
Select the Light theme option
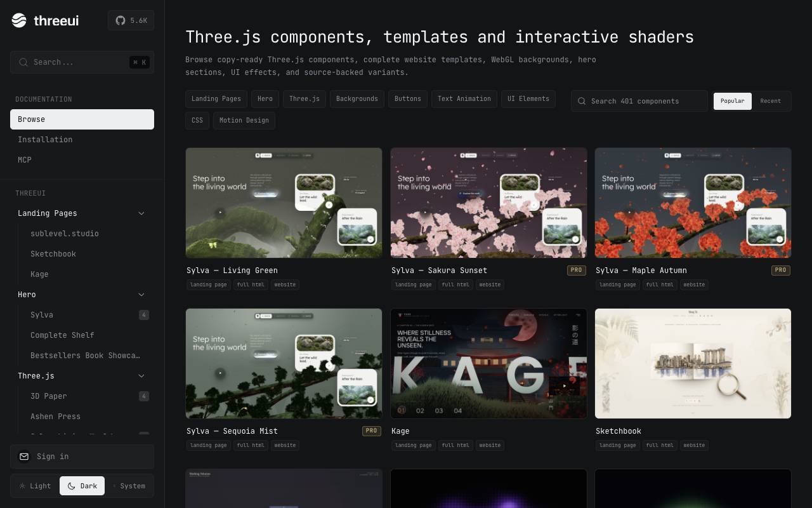(x=35, y=486)
